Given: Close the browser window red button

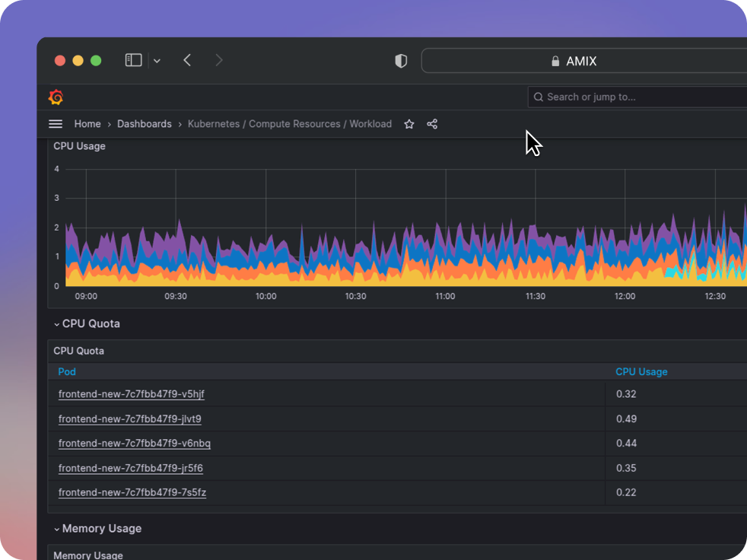Looking at the screenshot, I should (x=60, y=61).
